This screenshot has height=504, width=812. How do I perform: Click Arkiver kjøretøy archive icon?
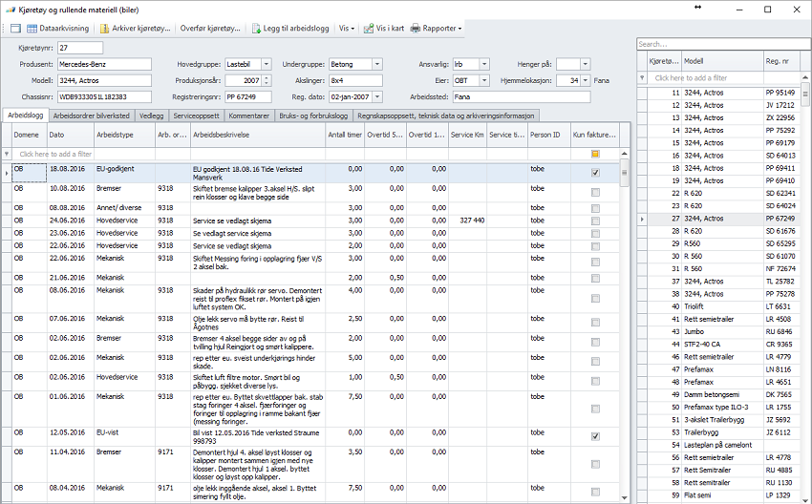coord(106,29)
